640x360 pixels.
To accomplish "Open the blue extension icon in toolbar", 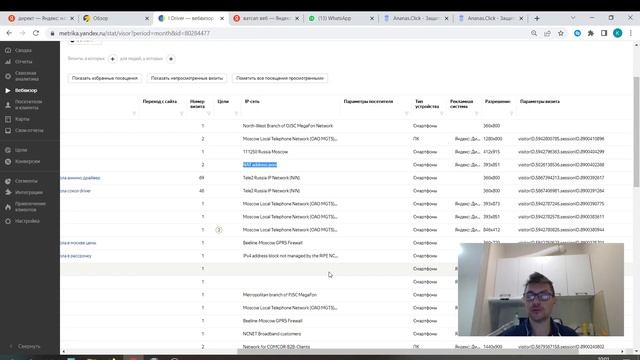I will pyautogui.click(x=577, y=33).
